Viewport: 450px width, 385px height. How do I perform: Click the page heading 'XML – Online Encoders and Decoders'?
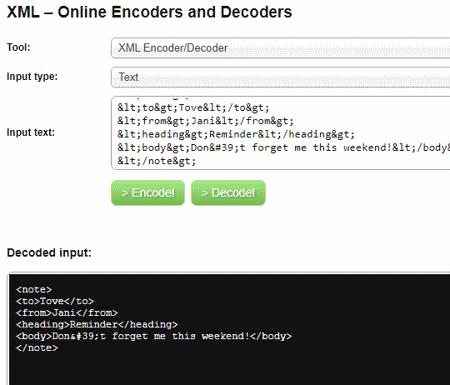click(x=149, y=12)
